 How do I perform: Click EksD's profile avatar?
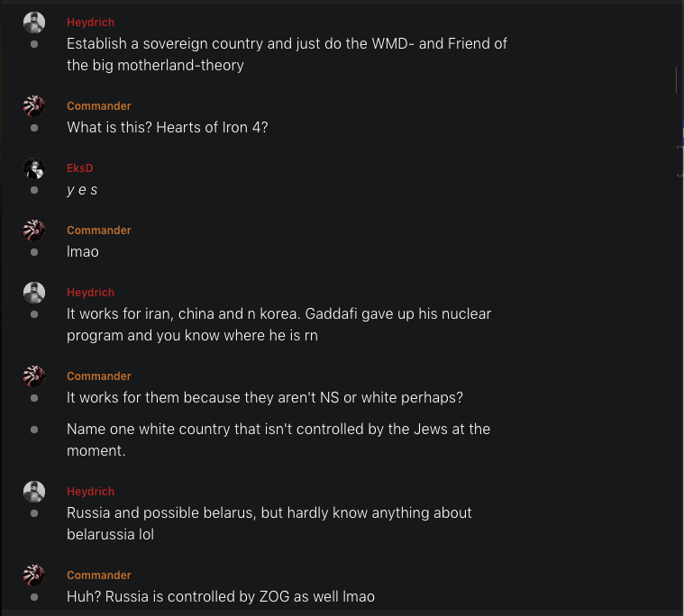(34, 168)
